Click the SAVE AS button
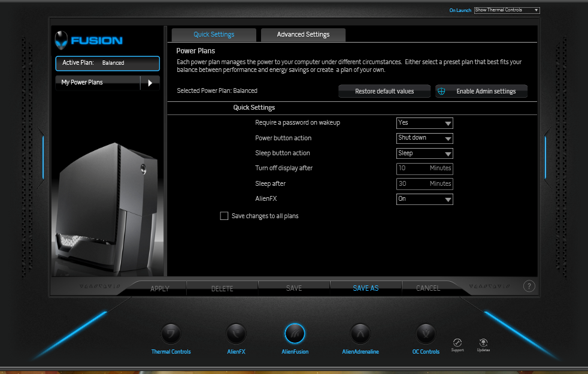588x374 pixels. coord(366,288)
